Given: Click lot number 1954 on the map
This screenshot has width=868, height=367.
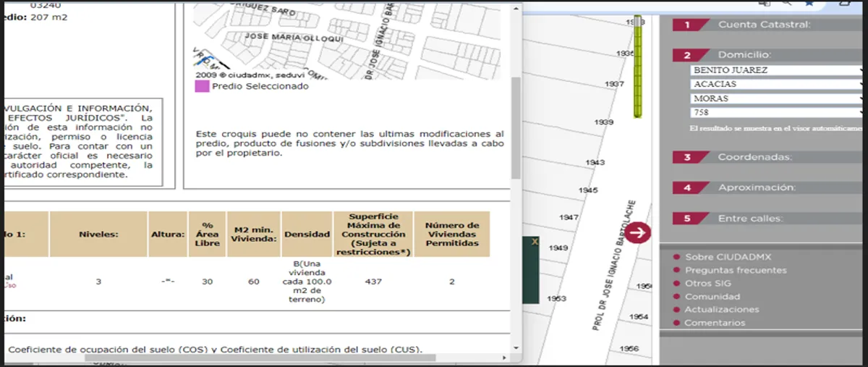Looking at the screenshot, I should point(639,316).
